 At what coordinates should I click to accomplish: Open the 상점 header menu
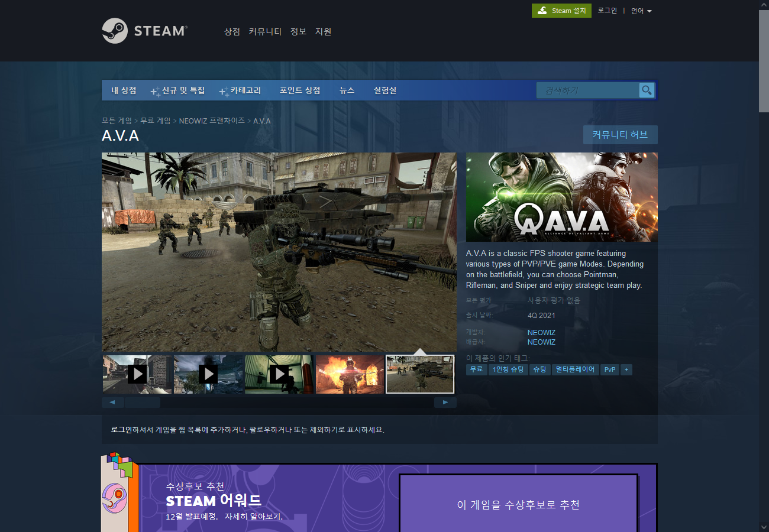tap(232, 31)
